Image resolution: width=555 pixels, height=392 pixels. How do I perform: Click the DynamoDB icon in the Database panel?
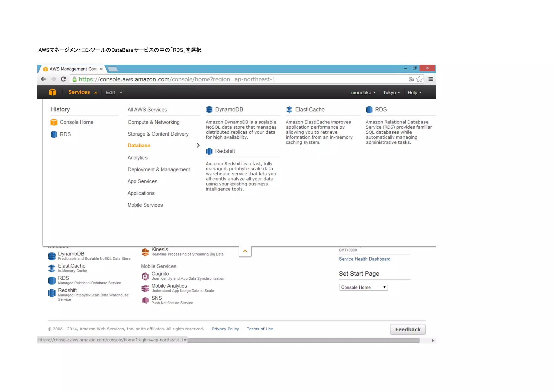click(209, 110)
